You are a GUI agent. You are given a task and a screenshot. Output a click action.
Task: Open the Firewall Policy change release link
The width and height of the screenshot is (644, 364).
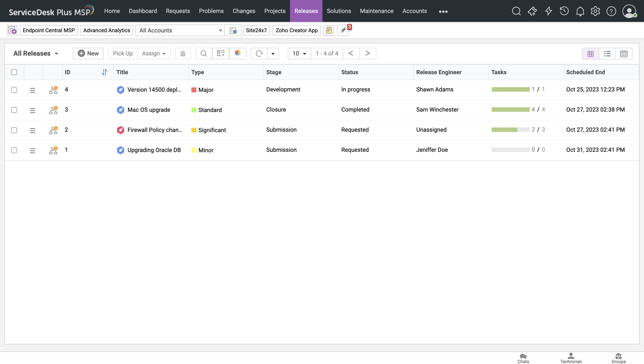(x=155, y=130)
